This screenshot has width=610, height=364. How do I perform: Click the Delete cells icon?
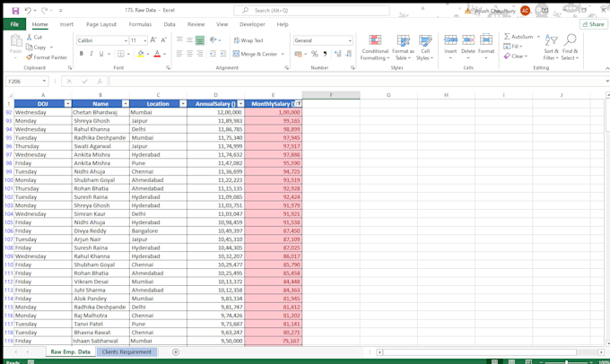coord(468,39)
